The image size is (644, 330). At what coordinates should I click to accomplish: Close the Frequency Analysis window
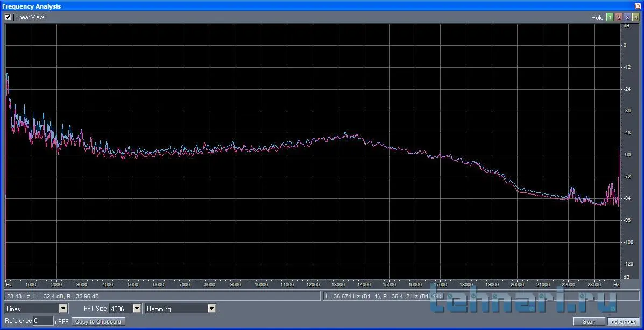click(638, 6)
